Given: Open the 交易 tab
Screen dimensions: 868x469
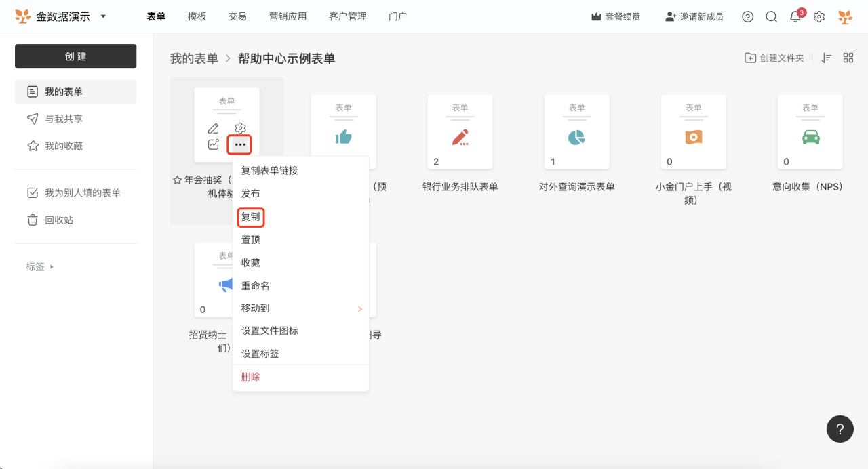Looking at the screenshot, I should coord(237,16).
